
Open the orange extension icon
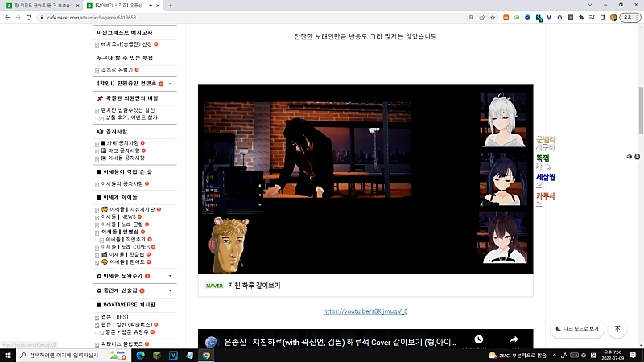click(506, 18)
